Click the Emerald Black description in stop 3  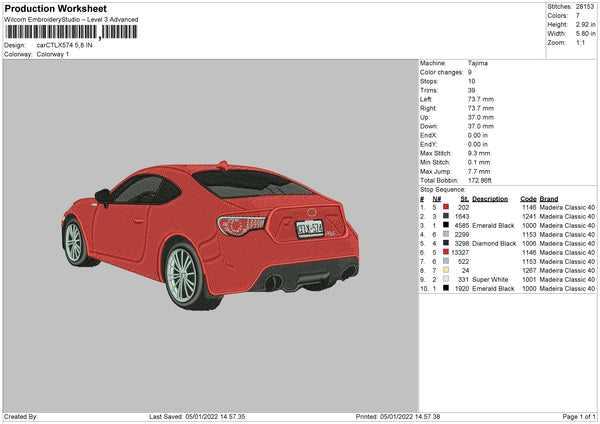[x=495, y=225]
